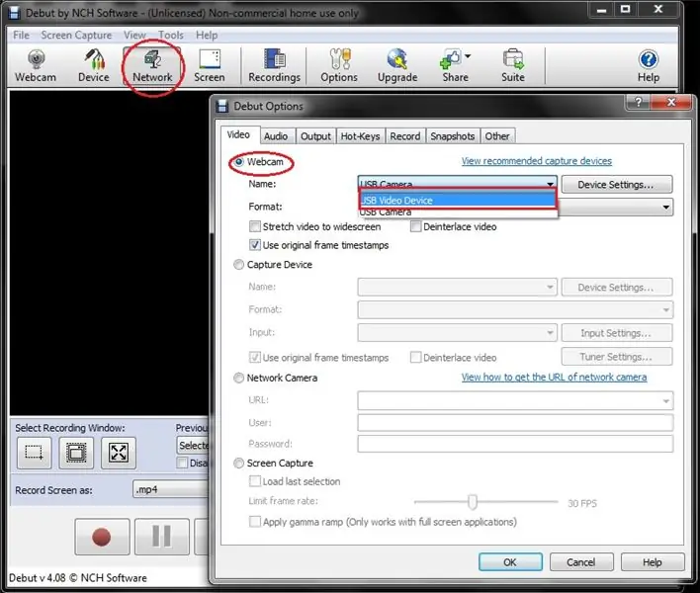Click the dialog Help button
The image size is (700, 593).
click(x=653, y=562)
